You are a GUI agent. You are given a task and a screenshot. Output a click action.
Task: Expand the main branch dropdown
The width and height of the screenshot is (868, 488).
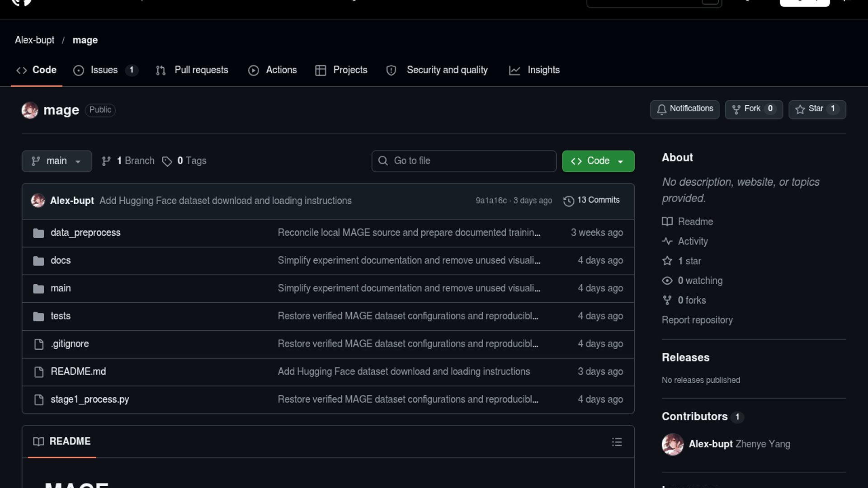57,161
